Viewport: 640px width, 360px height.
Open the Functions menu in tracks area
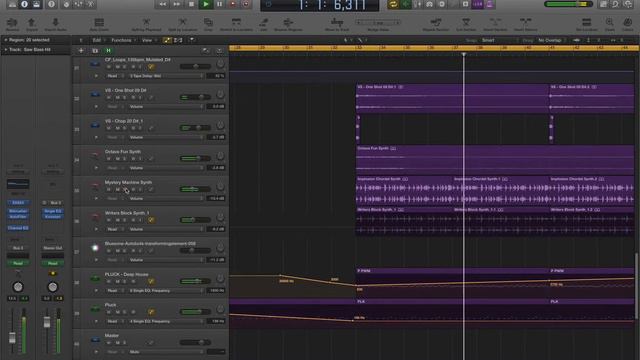point(122,40)
